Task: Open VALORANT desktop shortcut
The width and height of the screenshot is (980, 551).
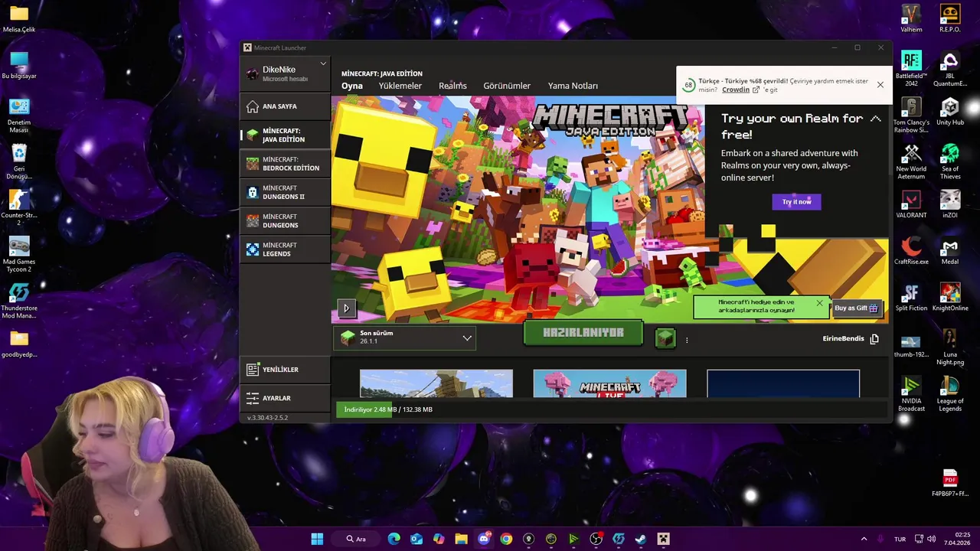Action: coord(911,204)
